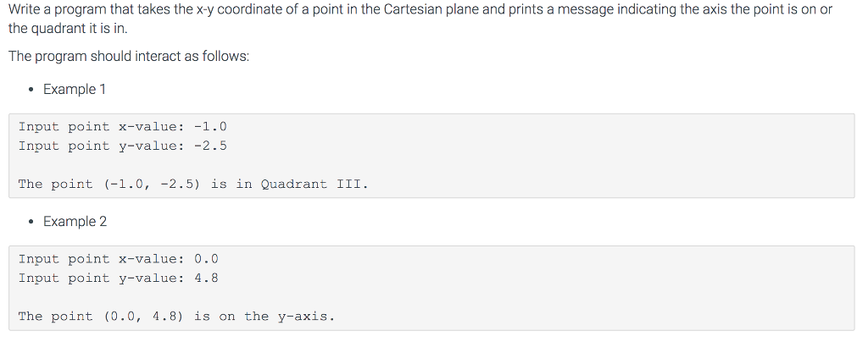Viewport: 868px width, 342px height.
Task: Click the "(-1.0, -2.5)" coordinate pair
Action: tap(152, 184)
